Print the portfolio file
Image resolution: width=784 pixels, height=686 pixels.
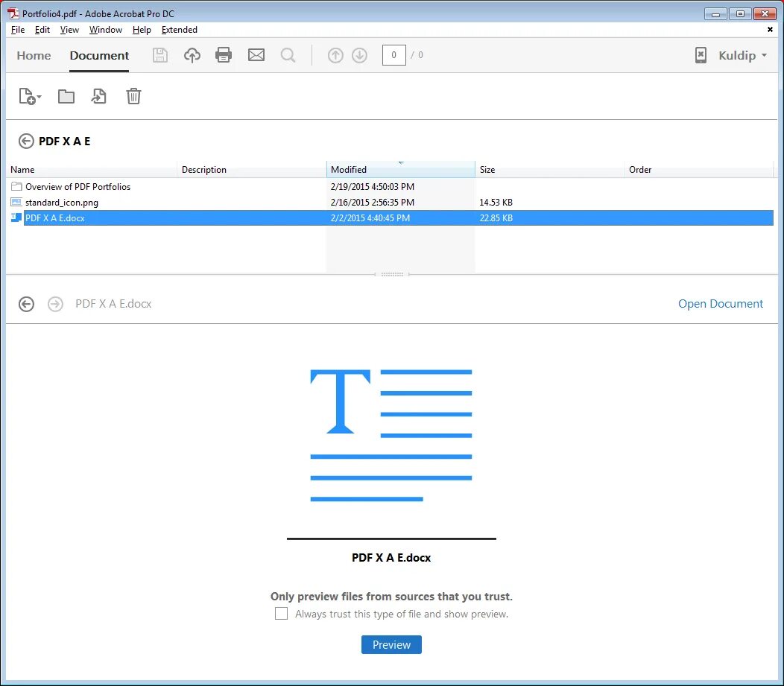(x=224, y=55)
